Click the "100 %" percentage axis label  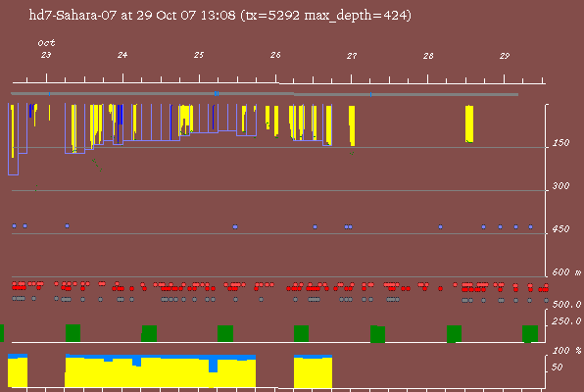566,351
